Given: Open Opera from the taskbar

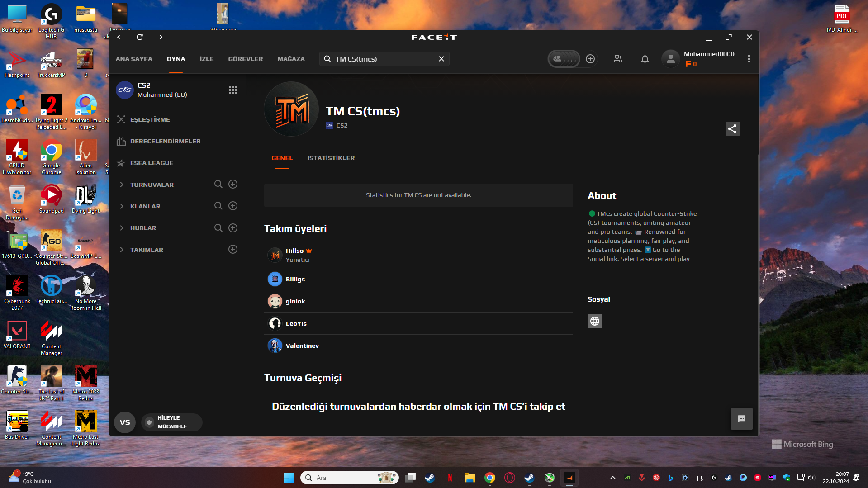Looking at the screenshot, I should click(510, 478).
